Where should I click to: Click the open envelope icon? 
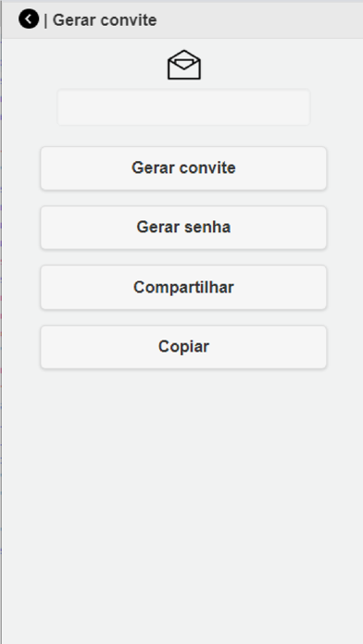[183, 65]
